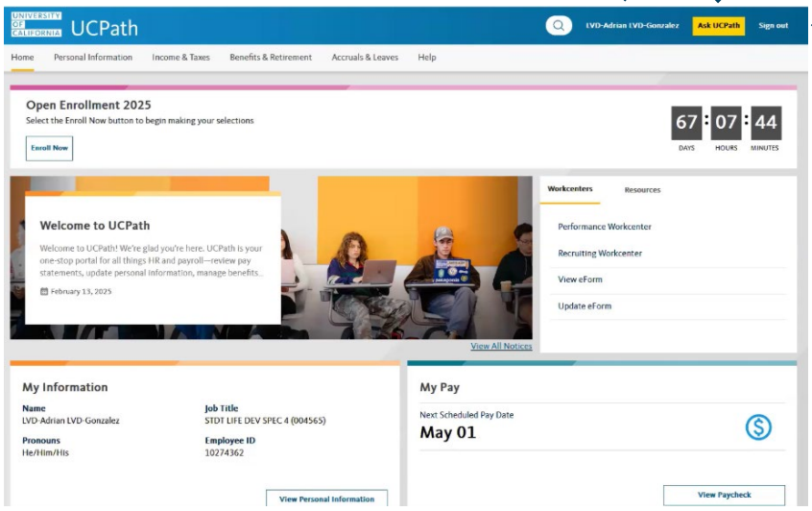Go to the Home tab
The image size is (812, 511).
click(x=22, y=58)
